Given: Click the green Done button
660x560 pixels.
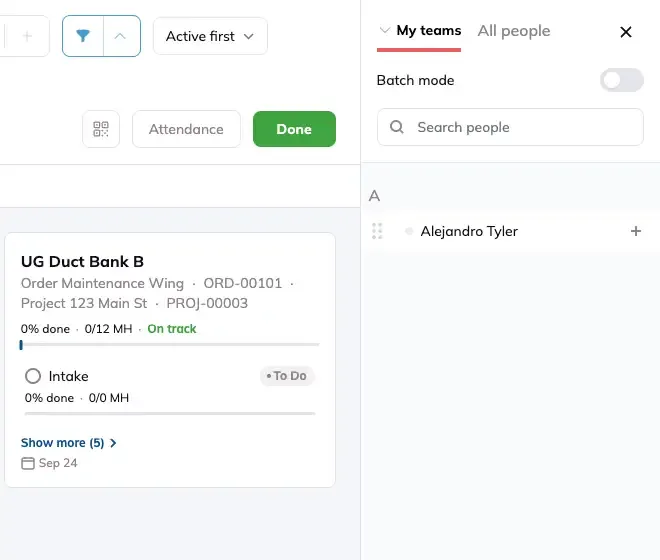Looking at the screenshot, I should point(294,129).
